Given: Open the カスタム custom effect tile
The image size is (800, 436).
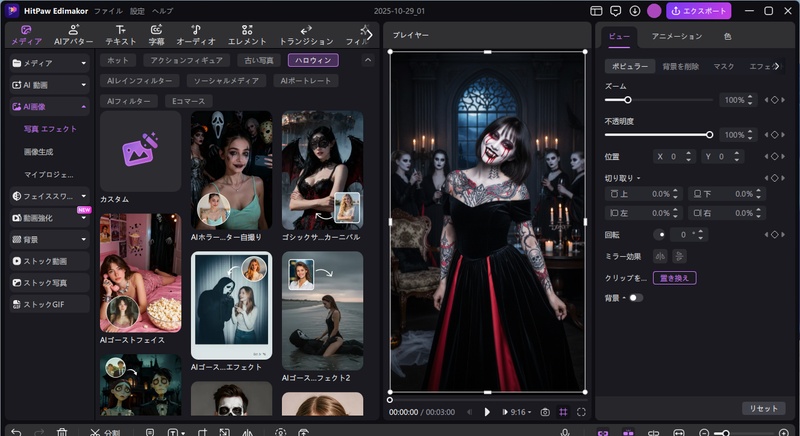Looking at the screenshot, I should (x=140, y=151).
